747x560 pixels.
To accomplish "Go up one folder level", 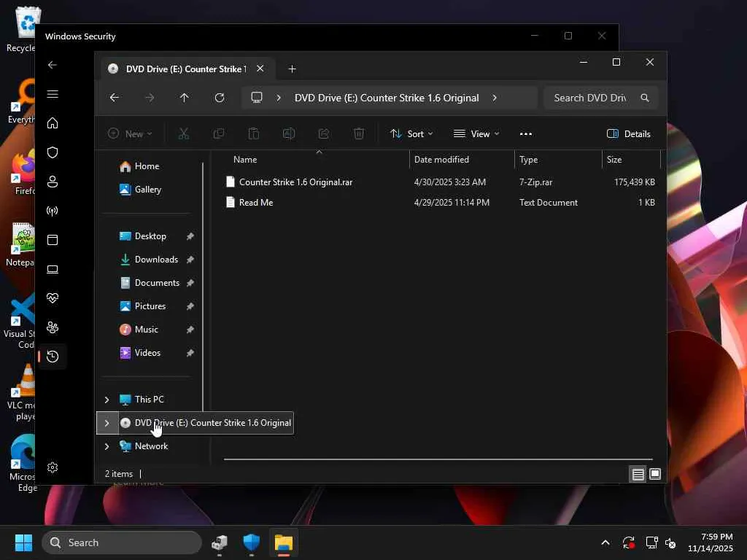I will pos(184,98).
